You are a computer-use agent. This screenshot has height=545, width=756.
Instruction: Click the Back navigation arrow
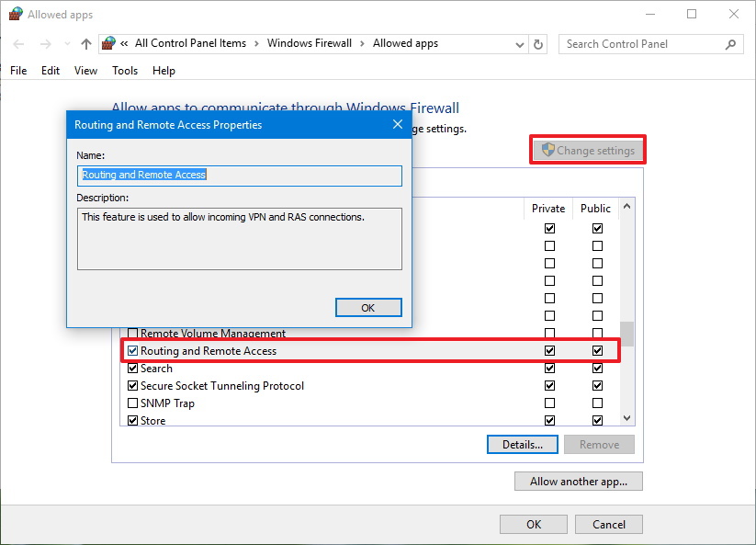click(18, 44)
